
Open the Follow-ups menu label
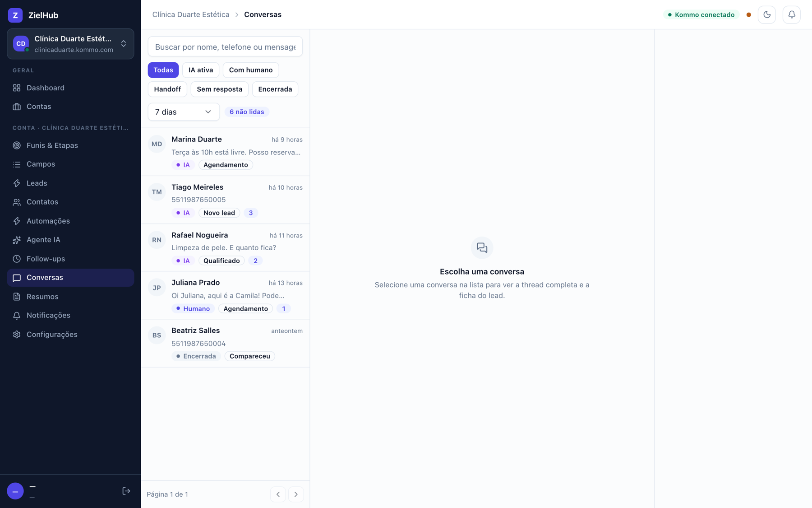(46, 259)
